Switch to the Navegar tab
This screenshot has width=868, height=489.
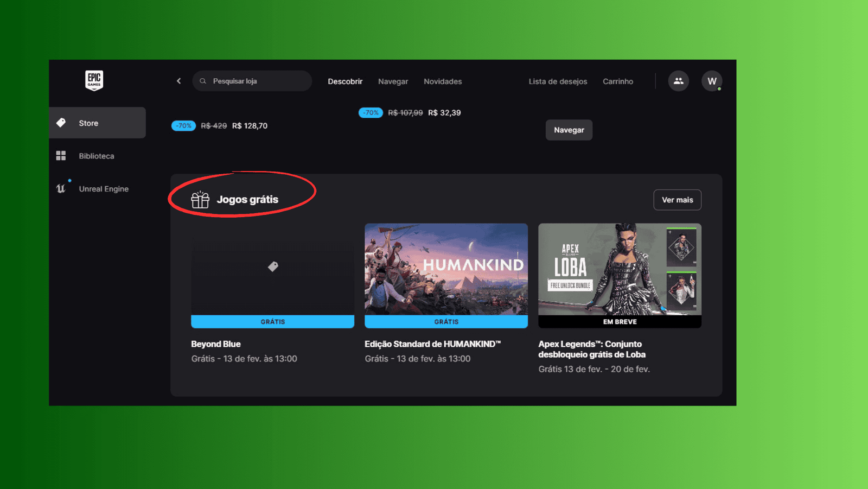393,81
